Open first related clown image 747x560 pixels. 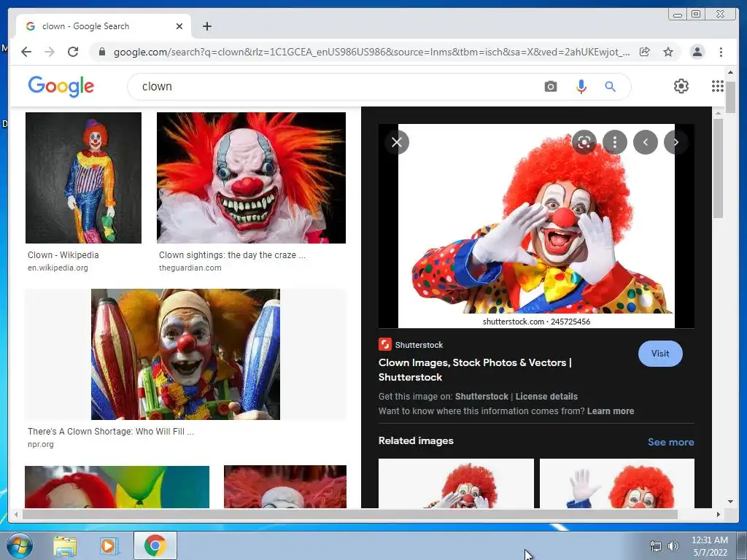(456, 483)
